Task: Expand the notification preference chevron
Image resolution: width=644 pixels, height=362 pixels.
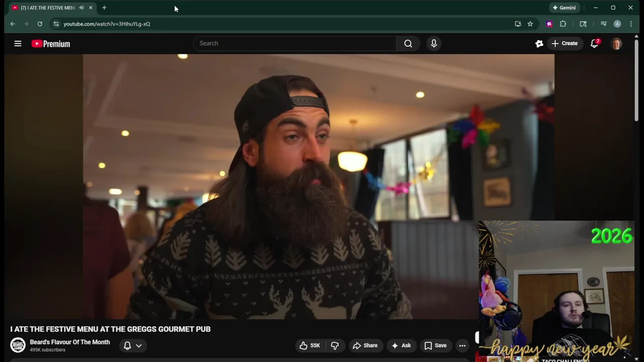Action: tap(139, 345)
